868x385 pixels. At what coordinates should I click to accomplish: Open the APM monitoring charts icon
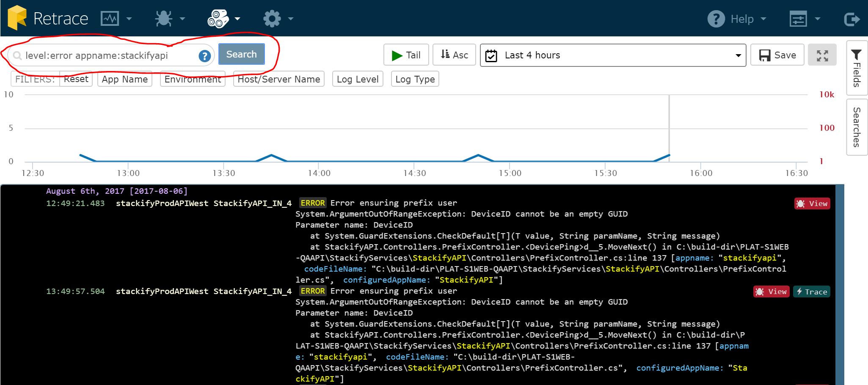[110, 18]
